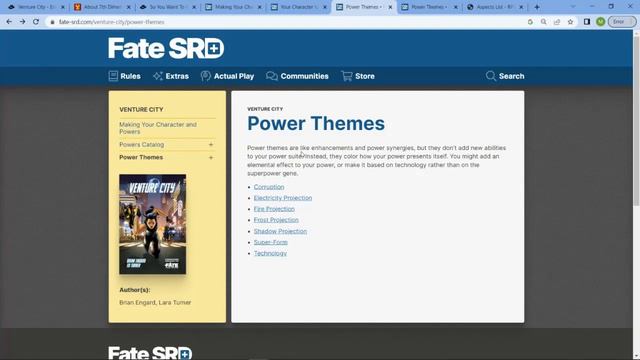Click the Power Themes page heading

[x=316, y=123]
